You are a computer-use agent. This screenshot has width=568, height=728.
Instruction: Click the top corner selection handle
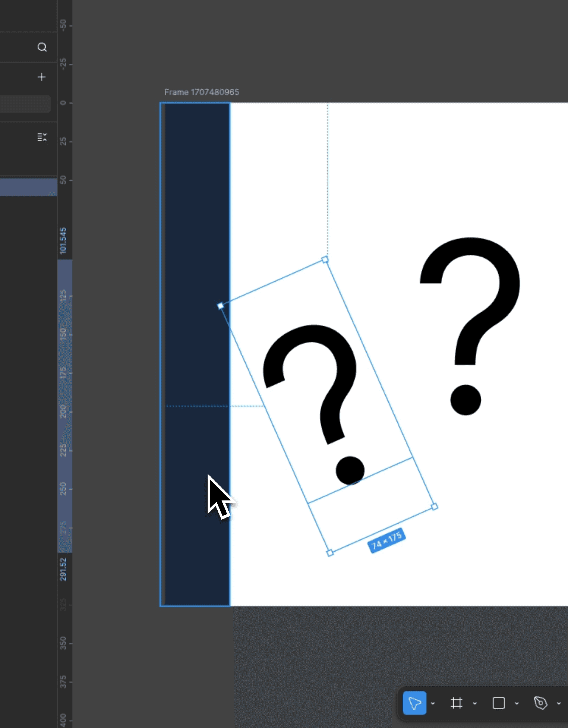point(325,260)
